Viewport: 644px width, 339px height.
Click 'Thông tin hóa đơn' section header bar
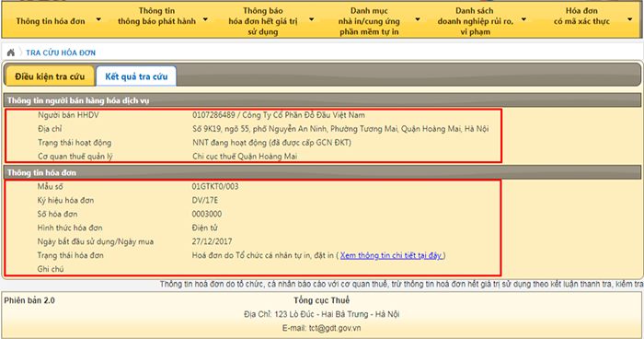click(x=322, y=172)
